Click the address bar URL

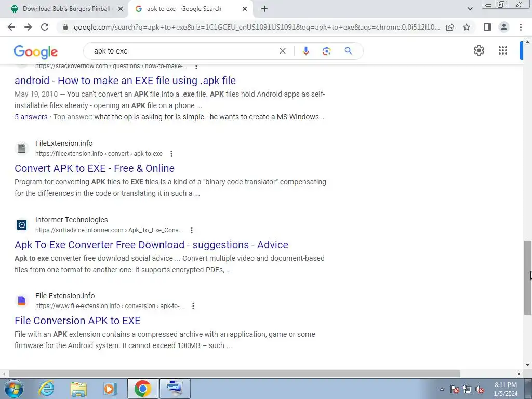coord(257,27)
